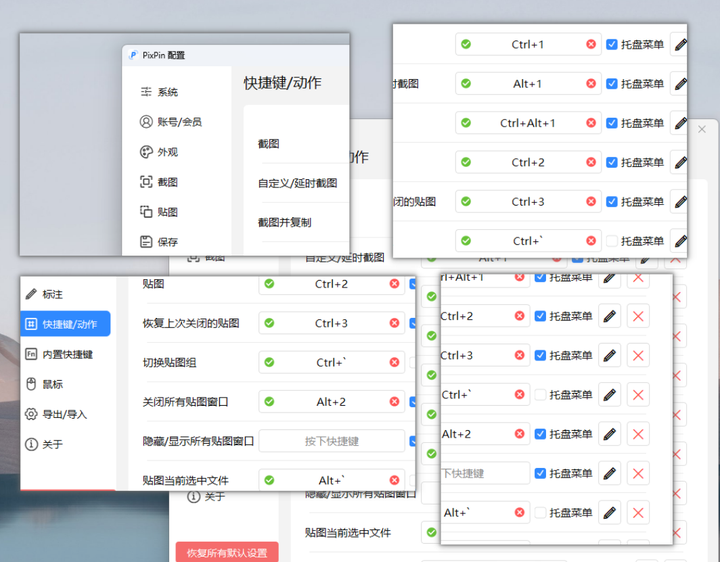
Task: Close the background PixPin config window
Action: point(702,129)
